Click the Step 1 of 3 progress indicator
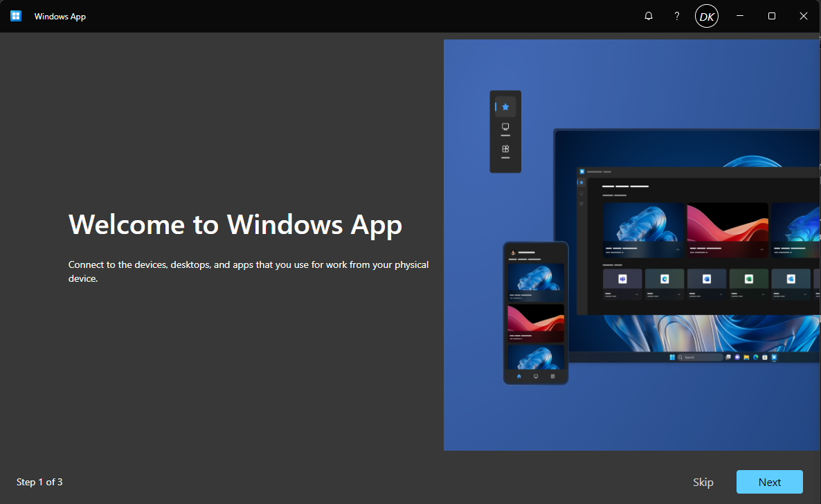The width and height of the screenshot is (821, 504). 39,482
